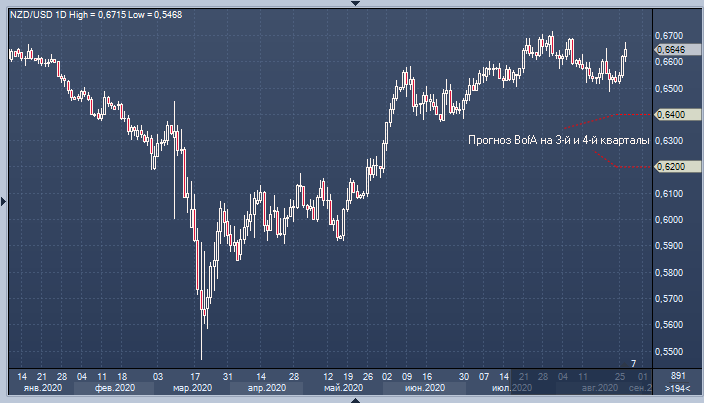Select янв.2020 on the time axis
This screenshot has width=704, height=403.
(x=42, y=388)
